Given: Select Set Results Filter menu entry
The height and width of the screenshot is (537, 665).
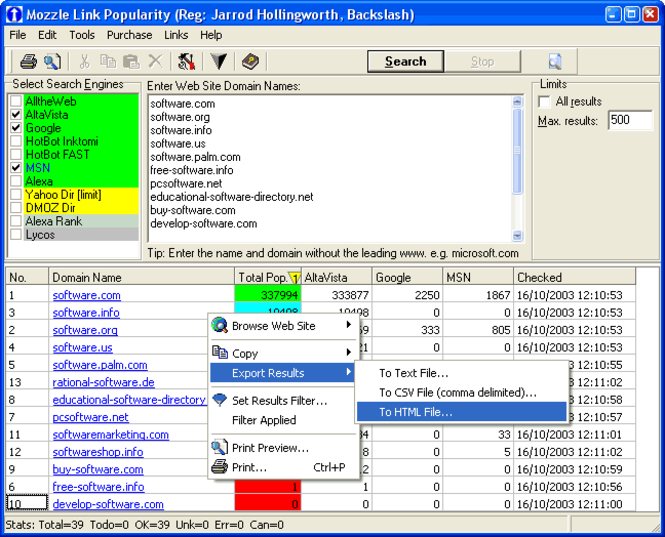Looking at the screenshot, I should coord(282,400).
